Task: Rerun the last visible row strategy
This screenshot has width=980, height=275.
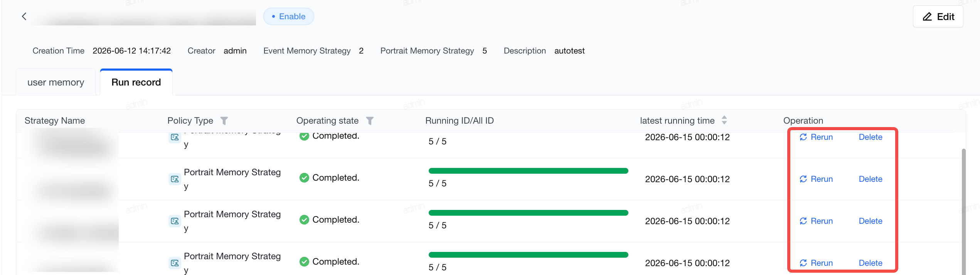Action: 816,263
